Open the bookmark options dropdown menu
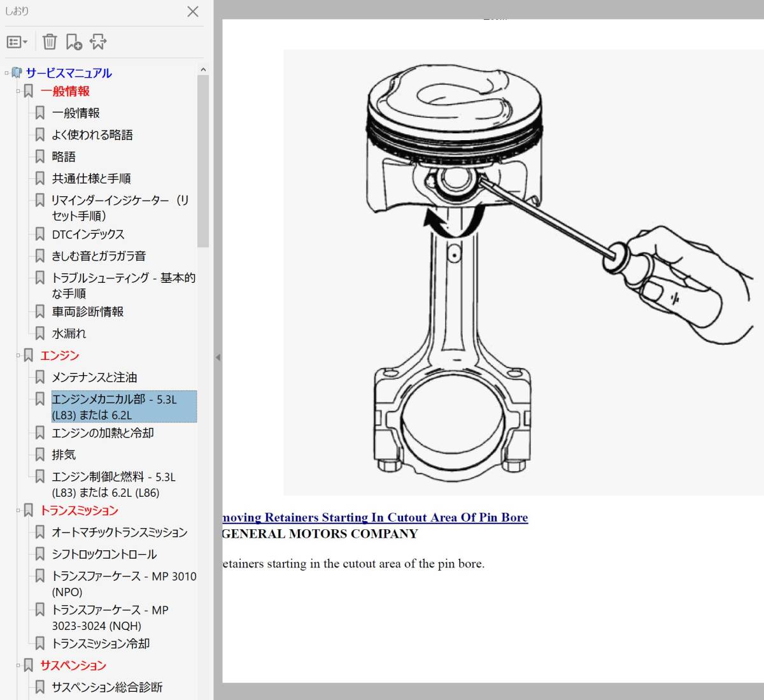 click(17, 42)
